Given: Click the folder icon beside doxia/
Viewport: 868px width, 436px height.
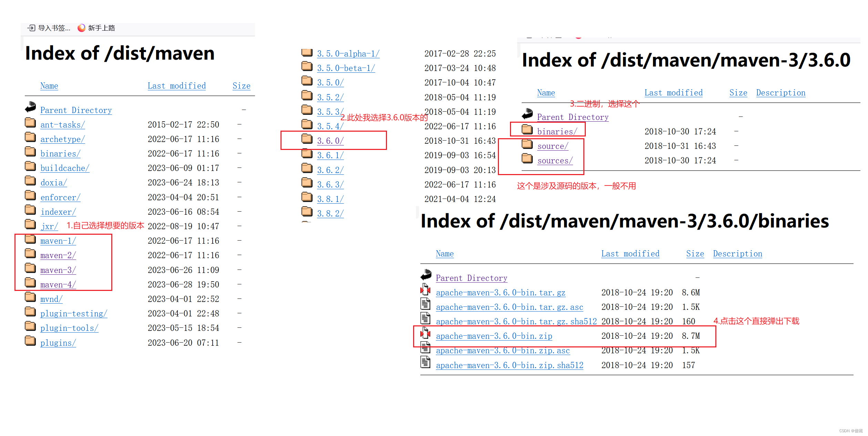Looking at the screenshot, I should pyautogui.click(x=30, y=181).
